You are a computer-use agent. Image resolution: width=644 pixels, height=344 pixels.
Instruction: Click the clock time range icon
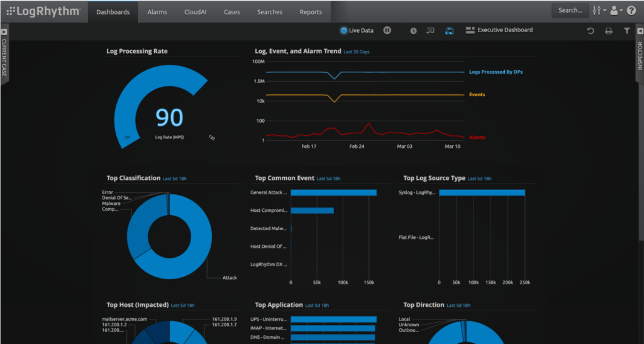coord(413,31)
